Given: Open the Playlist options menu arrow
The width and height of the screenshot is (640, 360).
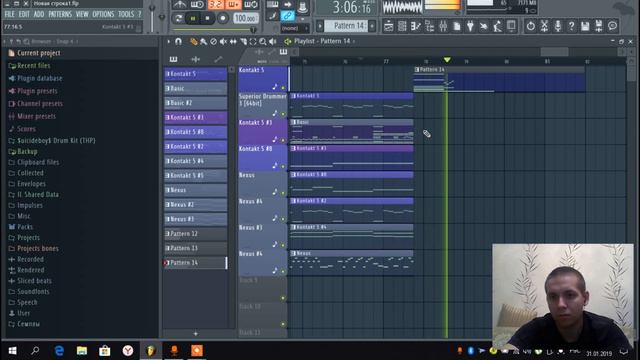Looking at the screenshot, I should pyautogui.click(x=169, y=42).
